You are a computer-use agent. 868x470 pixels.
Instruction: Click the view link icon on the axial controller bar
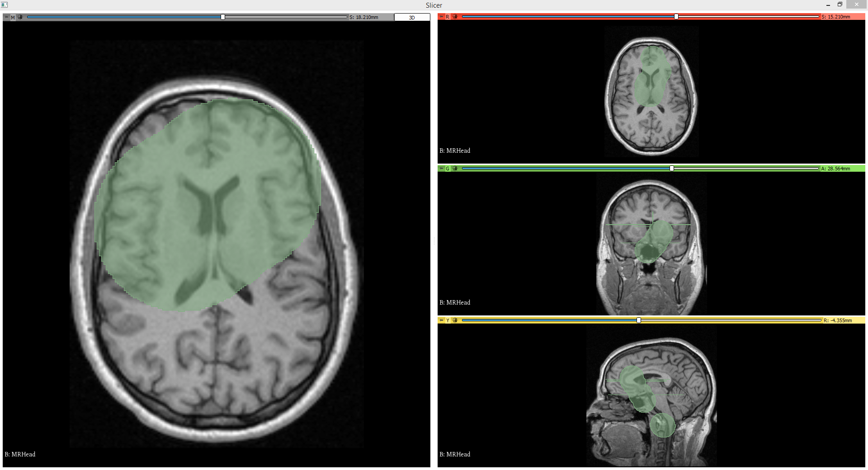click(20, 17)
